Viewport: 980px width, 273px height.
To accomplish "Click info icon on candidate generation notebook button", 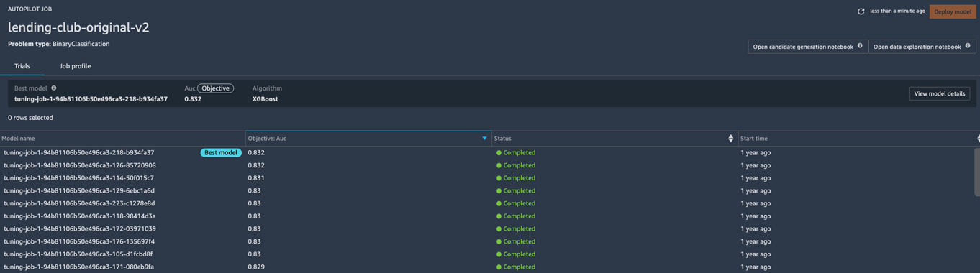I will (x=860, y=46).
